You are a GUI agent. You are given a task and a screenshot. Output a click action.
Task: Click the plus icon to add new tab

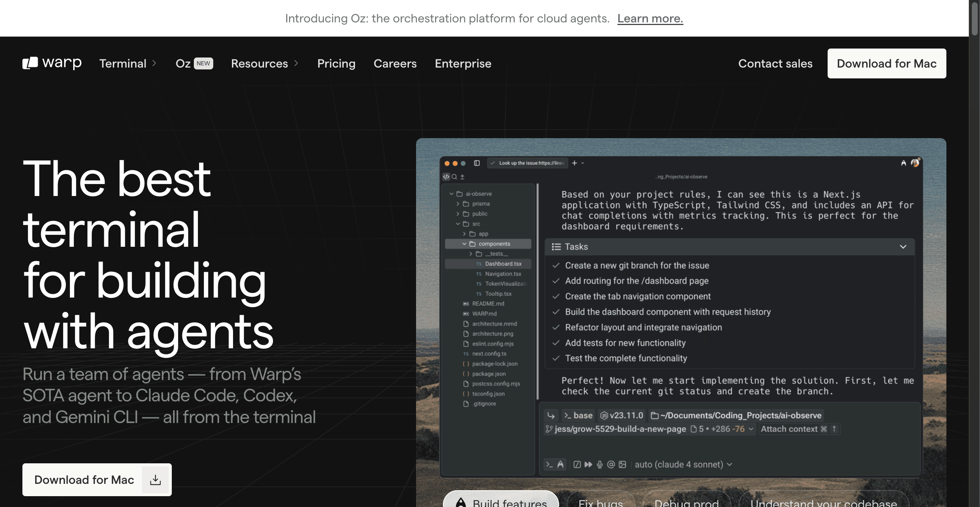coord(574,163)
